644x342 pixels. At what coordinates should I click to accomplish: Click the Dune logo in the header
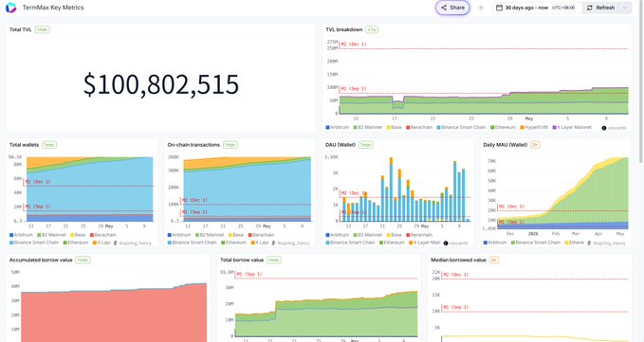[11, 8]
